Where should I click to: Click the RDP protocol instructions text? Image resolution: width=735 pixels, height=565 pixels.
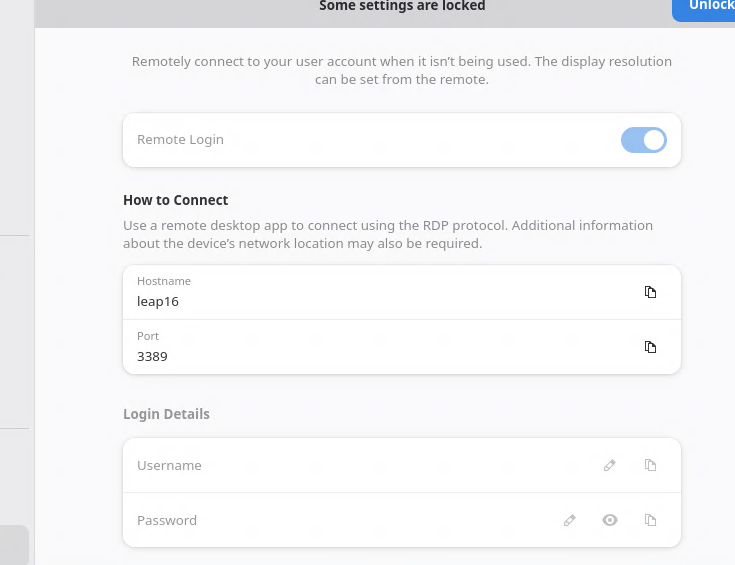coord(388,234)
